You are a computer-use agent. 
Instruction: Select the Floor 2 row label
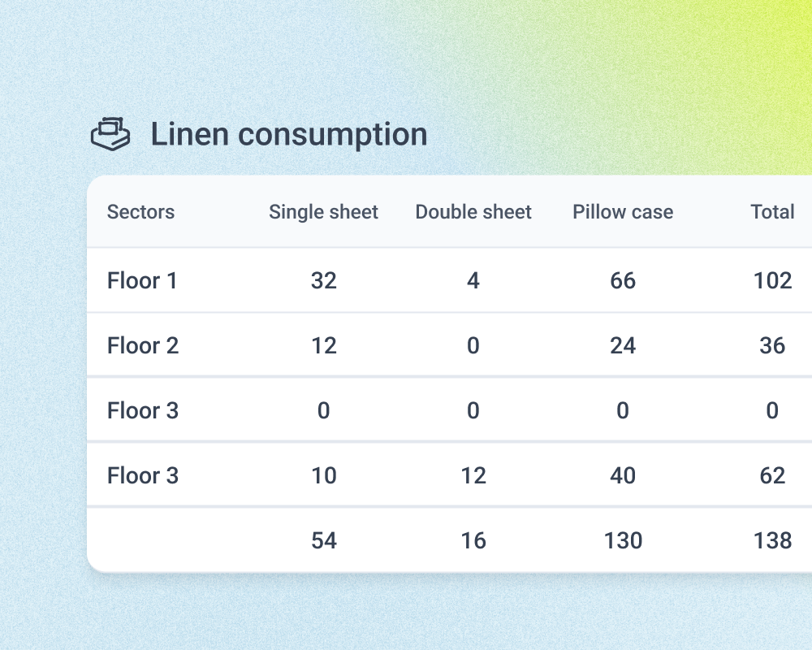coord(143,345)
